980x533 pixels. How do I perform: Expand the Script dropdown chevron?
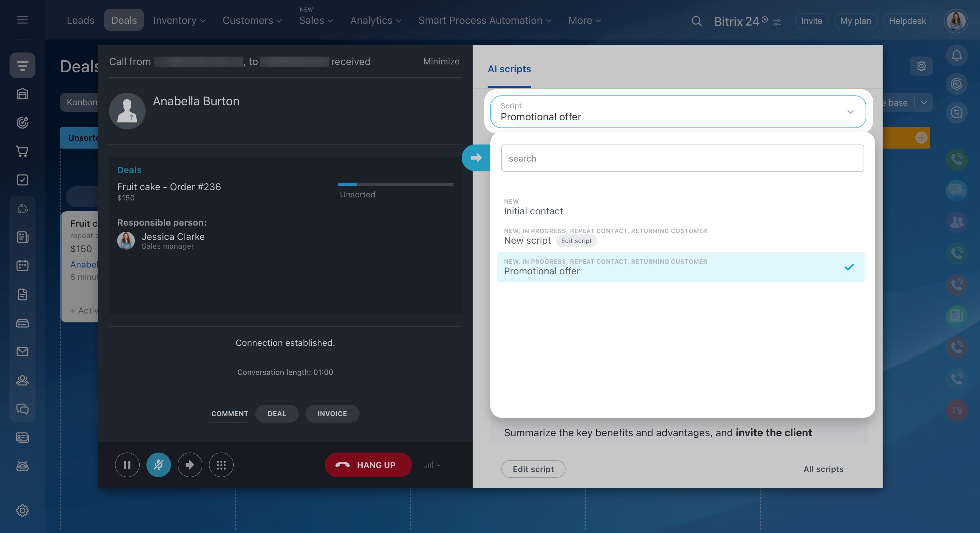tap(850, 112)
